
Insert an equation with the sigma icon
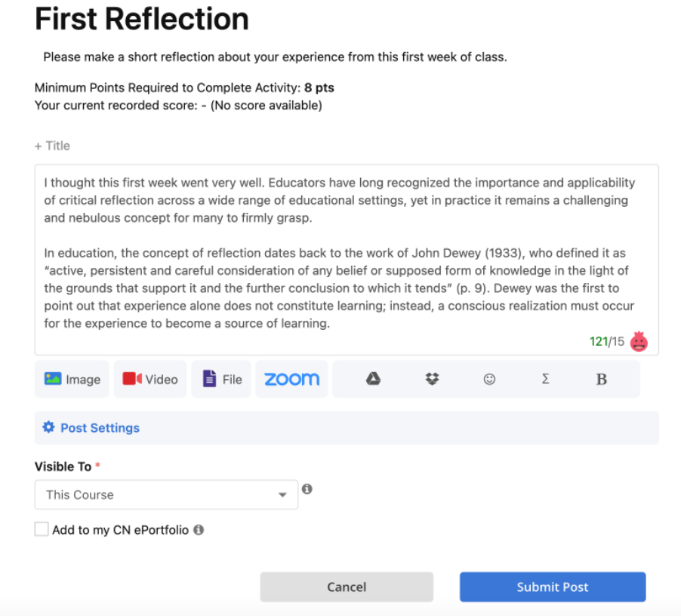[x=546, y=379]
